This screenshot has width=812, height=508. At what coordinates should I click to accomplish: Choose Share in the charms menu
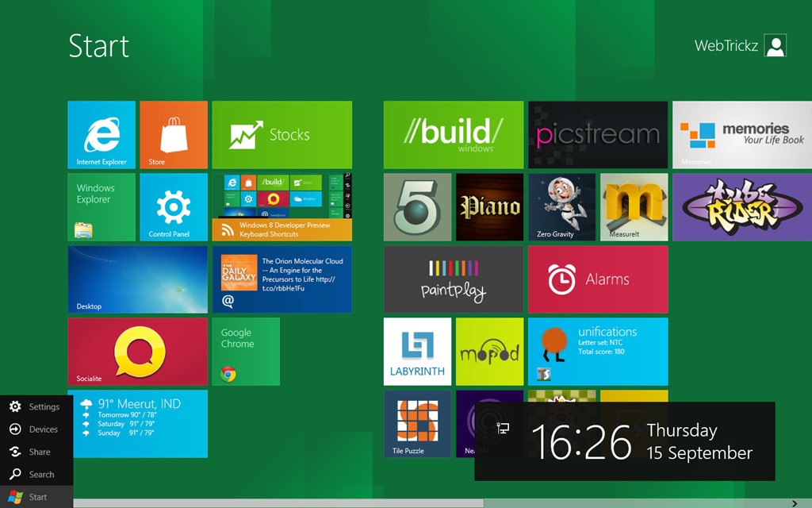(x=36, y=452)
